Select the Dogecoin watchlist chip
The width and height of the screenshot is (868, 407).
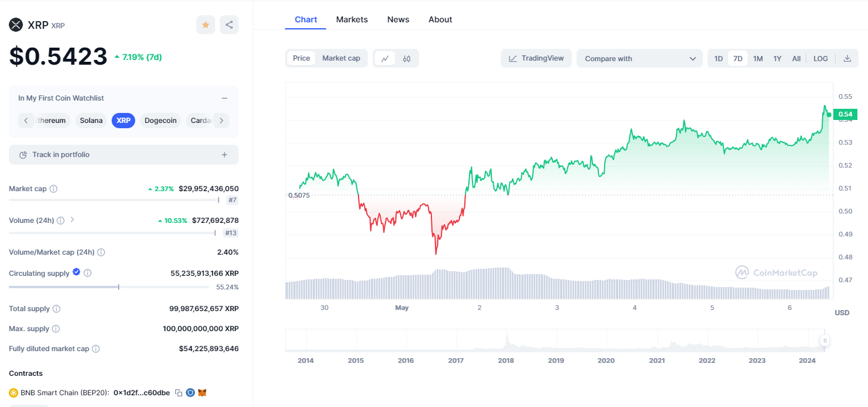click(x=160, y=121)
